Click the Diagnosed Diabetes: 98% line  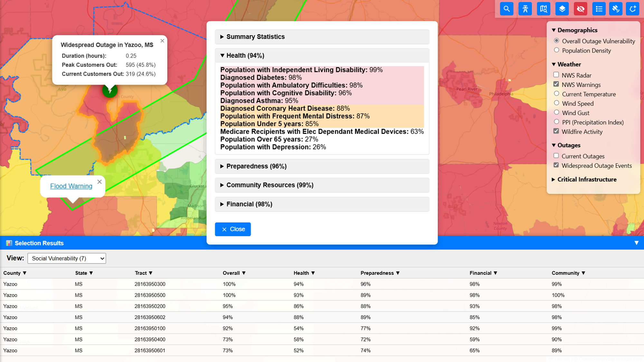pyautogui.click(x=261, y=78)
